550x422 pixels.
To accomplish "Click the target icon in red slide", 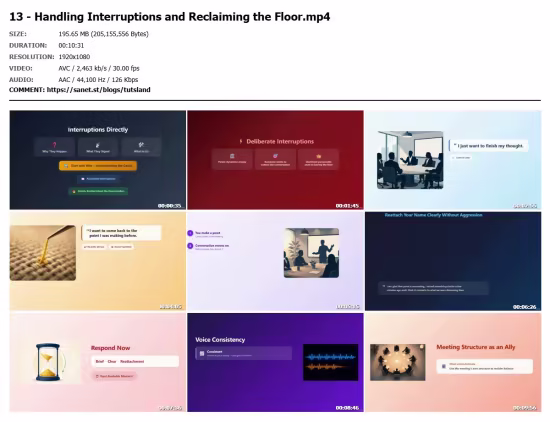I will click(x=275, y=156).
